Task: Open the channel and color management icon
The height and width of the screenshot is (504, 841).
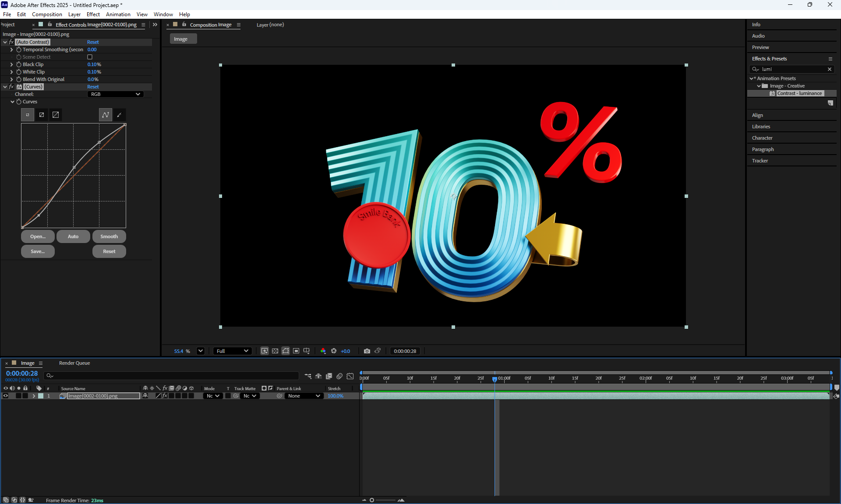Action: coord(323,351)
